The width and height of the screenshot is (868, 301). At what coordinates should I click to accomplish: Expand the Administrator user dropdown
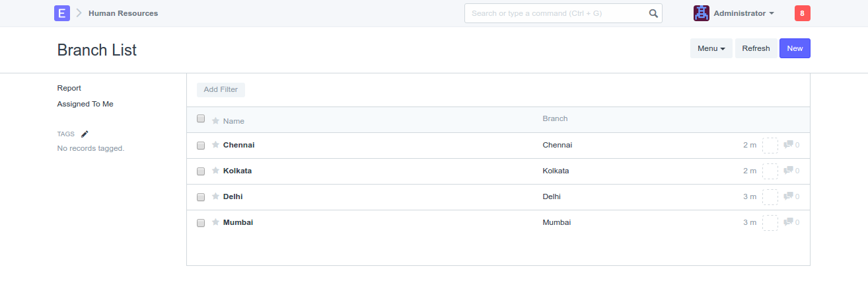pyautogui.click(x=744, y=13)
